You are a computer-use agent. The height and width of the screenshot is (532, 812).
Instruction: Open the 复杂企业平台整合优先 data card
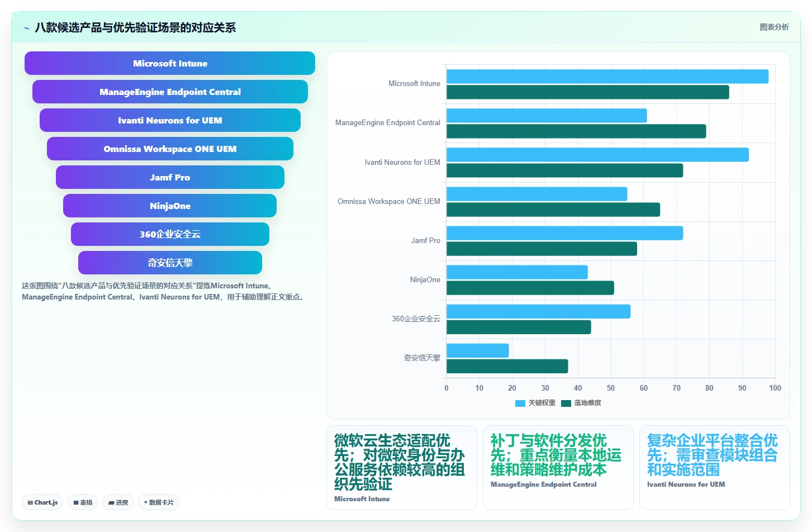click(714, 468)
